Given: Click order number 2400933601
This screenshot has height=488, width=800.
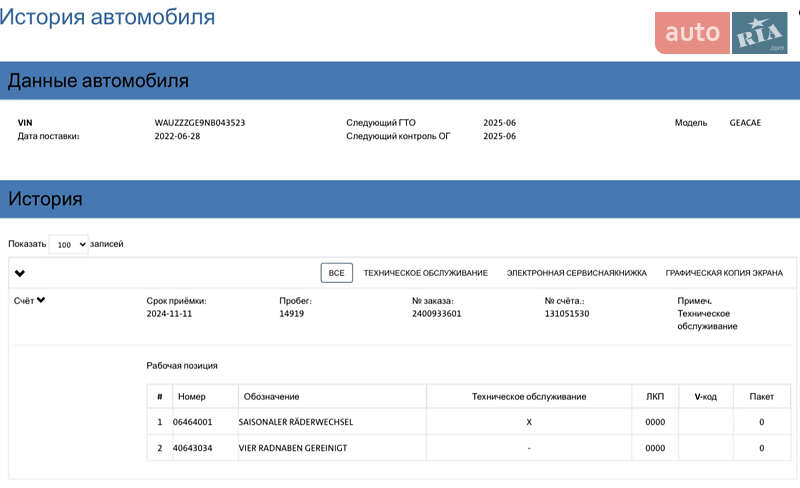Looking at the screenshot, I should coord(437,314).
